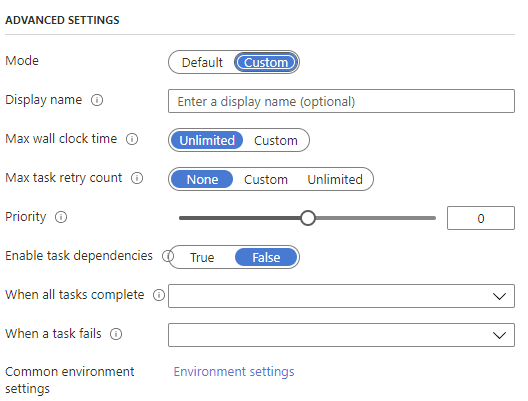
Task: Click the Priority slider handle
Action: (308, 218)
